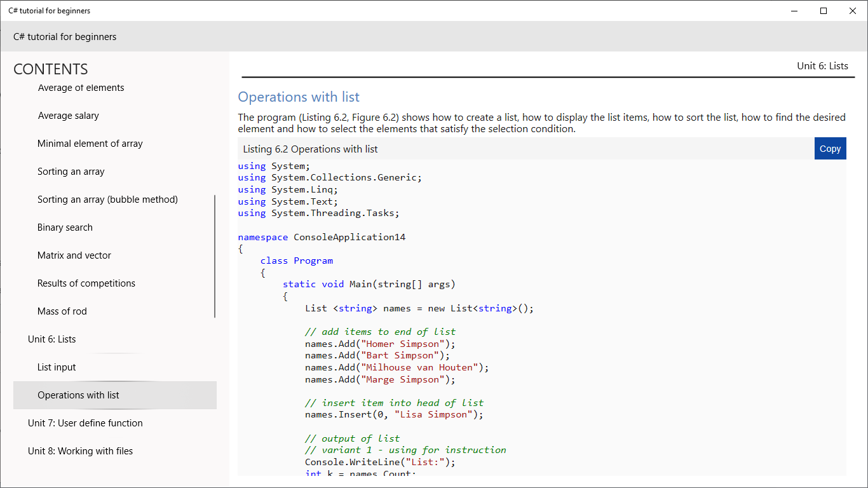Open Sorting an array (bubble method)

coord(107,200)
